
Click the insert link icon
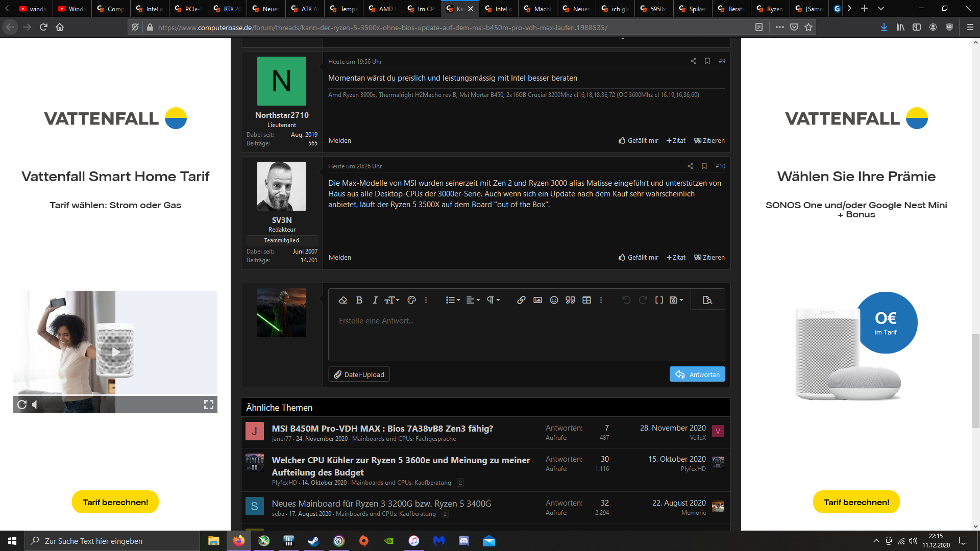(521, 300)
